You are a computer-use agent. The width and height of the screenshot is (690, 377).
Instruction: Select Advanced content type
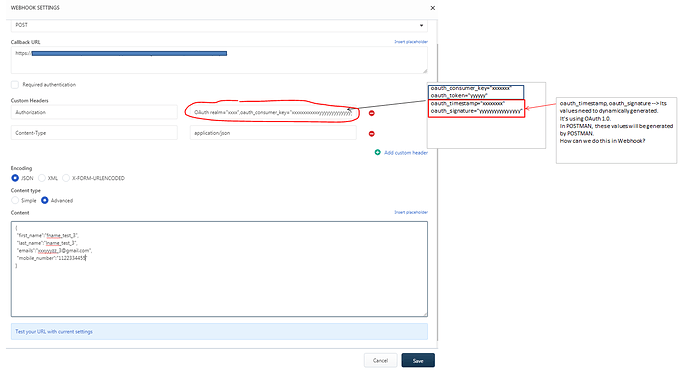pyautogui.click(x=44, y=200)
